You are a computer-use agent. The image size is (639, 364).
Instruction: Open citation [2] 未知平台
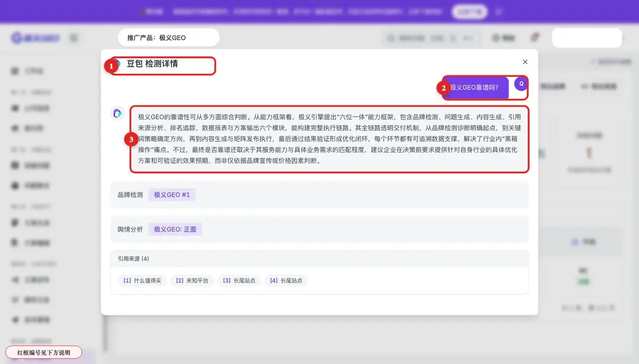pyautogui.click(x=192, y=281)
